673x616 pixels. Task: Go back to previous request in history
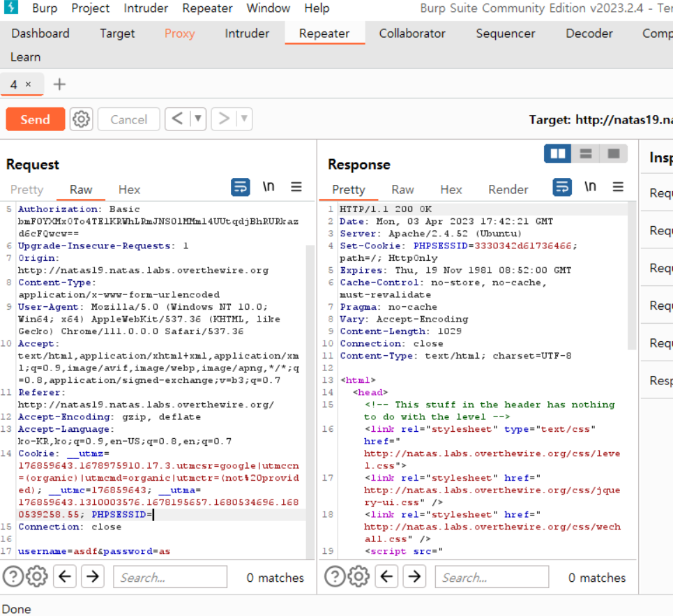(177, 119)
